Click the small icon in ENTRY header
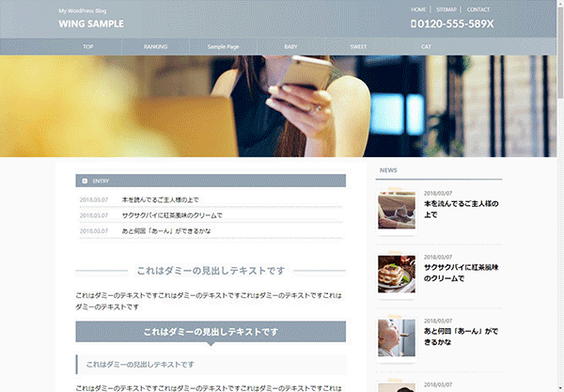 pos(85,180)
